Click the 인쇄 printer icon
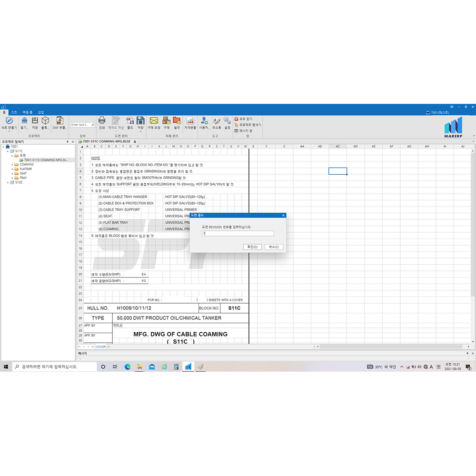The height and width of the screenshot is (476, 476). 102,121
